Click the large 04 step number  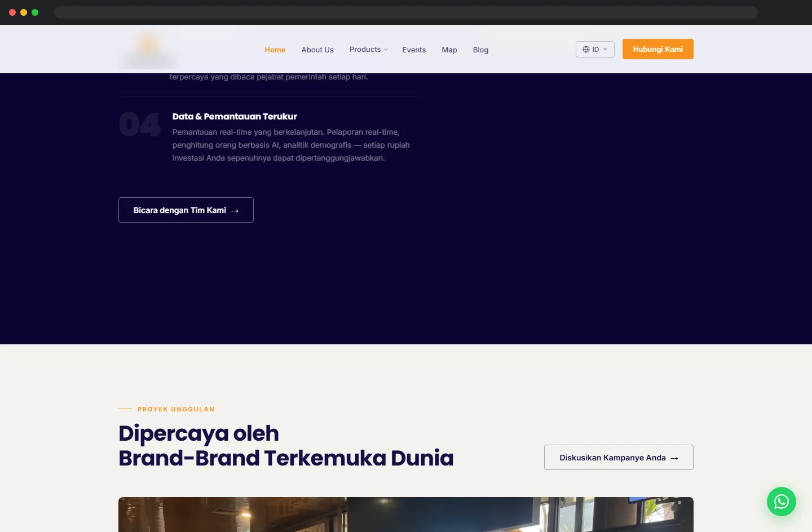pos(140,125)
